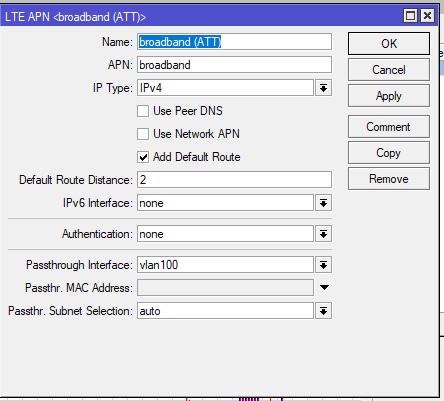444x401 pixels.
Task: Open Passthrough Interface dropdown arrow
Action: coord(323,265)
